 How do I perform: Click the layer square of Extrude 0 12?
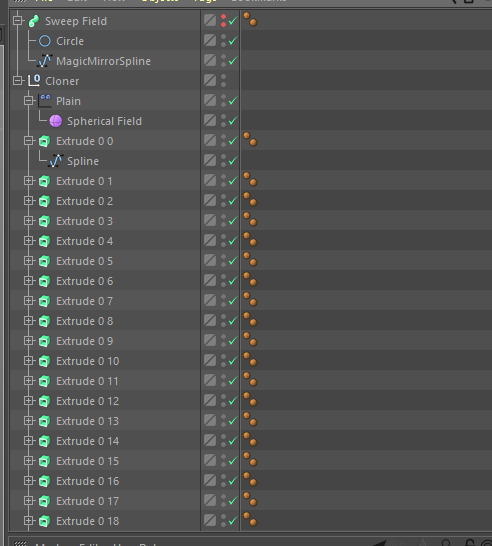[x=210, y=400]
